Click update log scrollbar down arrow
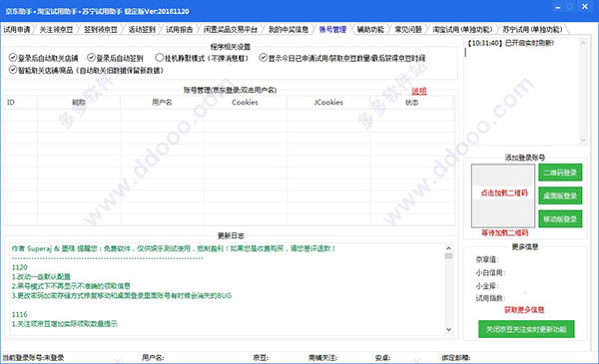Viewport: 599px width, 364px height. 448,330
